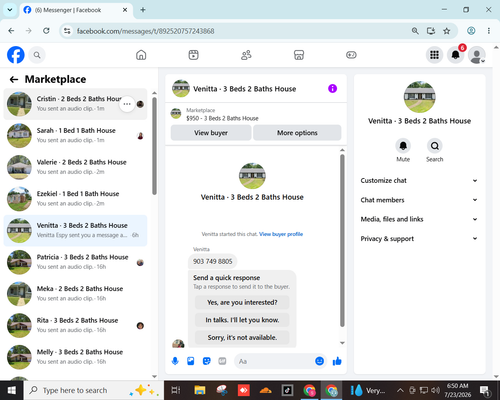Viewport: 500px width, 400px height.
Task: Open Patricia - 3 Beds 2 Baths House chat
Action: pos(75,262)
